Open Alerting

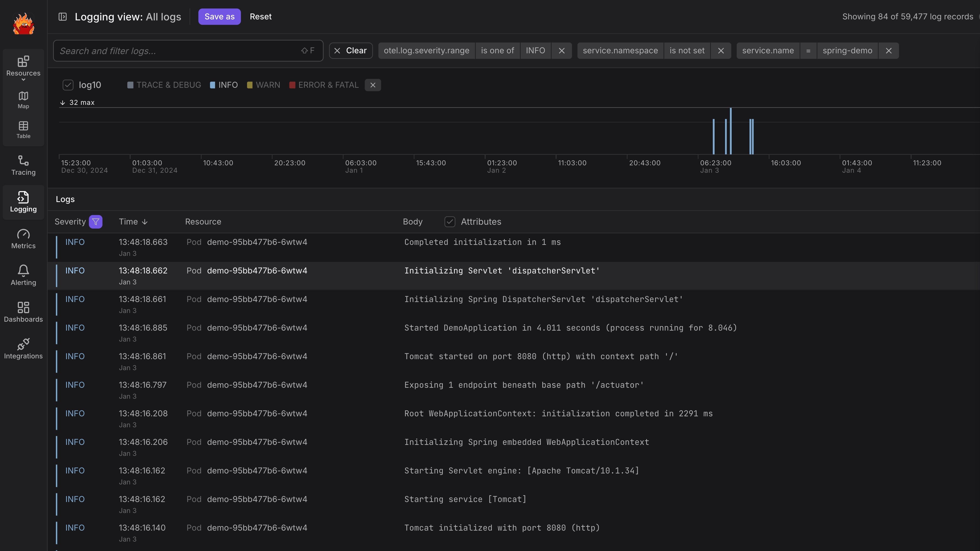click(x=23, y=276)
